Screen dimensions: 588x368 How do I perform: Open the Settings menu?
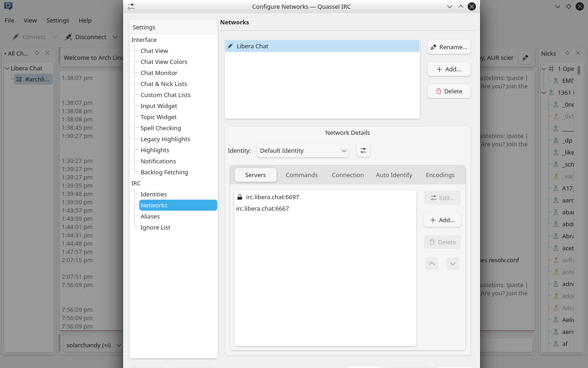tap(58, 20)
